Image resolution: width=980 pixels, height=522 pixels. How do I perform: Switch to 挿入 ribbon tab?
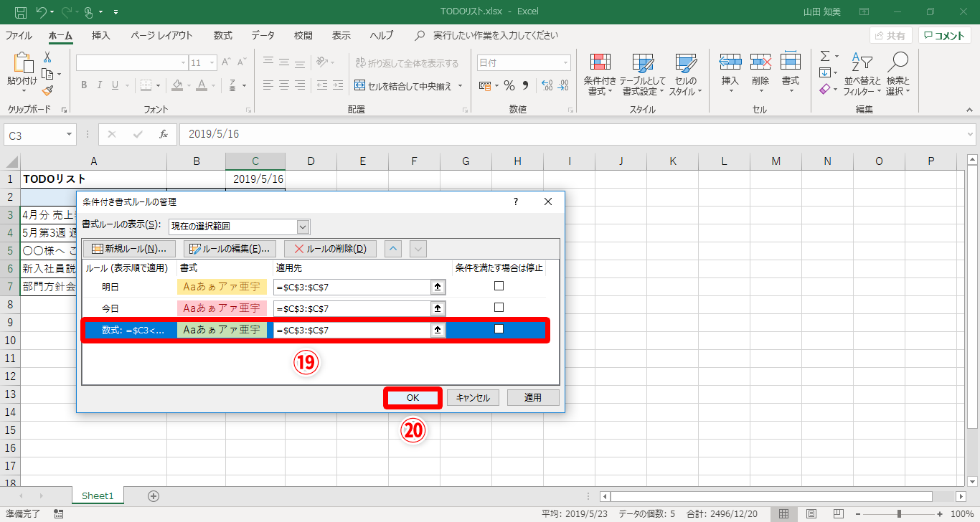click(x=101, y=35)
